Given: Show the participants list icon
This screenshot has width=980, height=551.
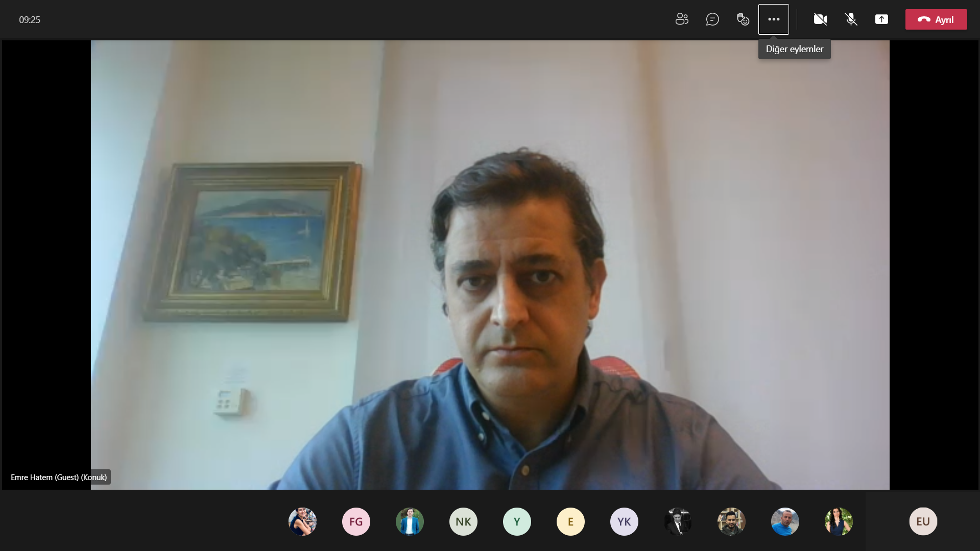Looking at the screenshot, I should 682,19.
